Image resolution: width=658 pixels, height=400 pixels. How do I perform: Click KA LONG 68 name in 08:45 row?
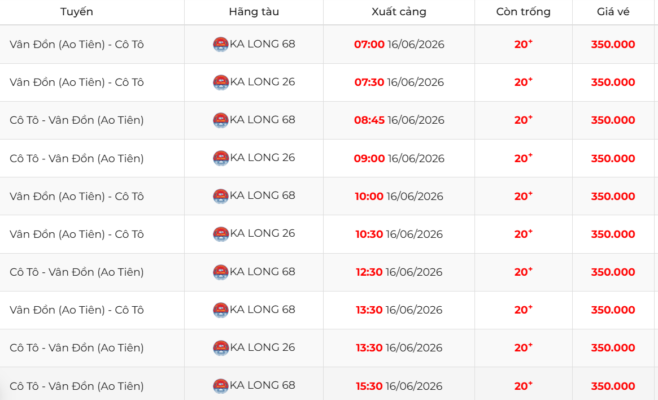(263, 120)
